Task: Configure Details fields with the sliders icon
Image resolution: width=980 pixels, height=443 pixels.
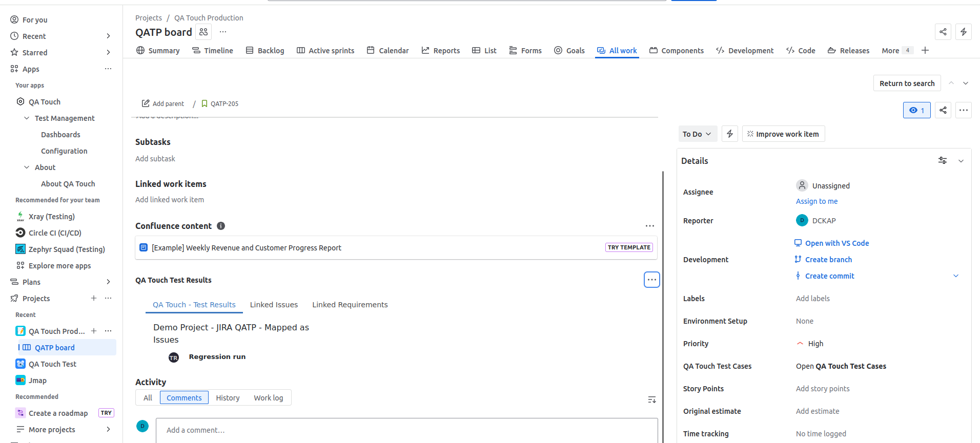Action: pos(943,161)
